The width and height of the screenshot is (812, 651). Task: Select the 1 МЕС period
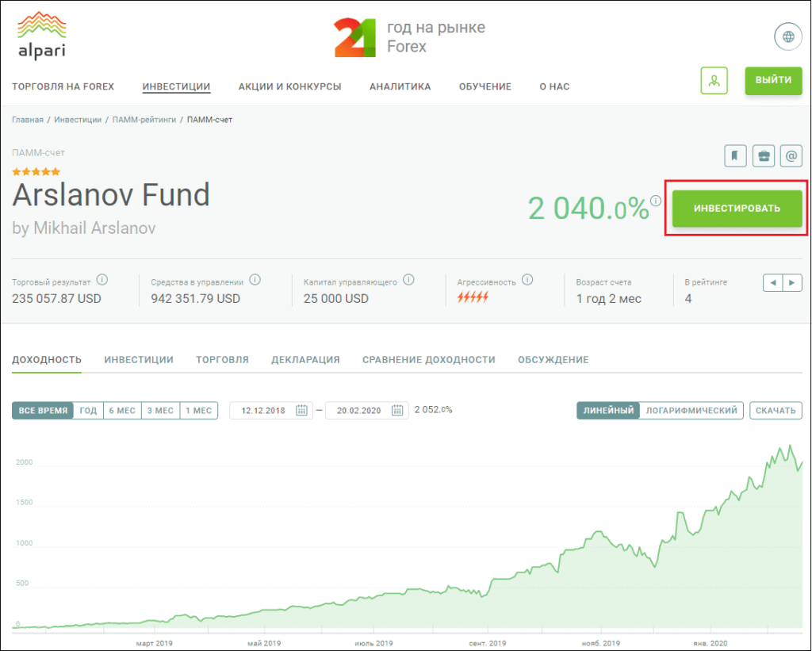(199, 411)
